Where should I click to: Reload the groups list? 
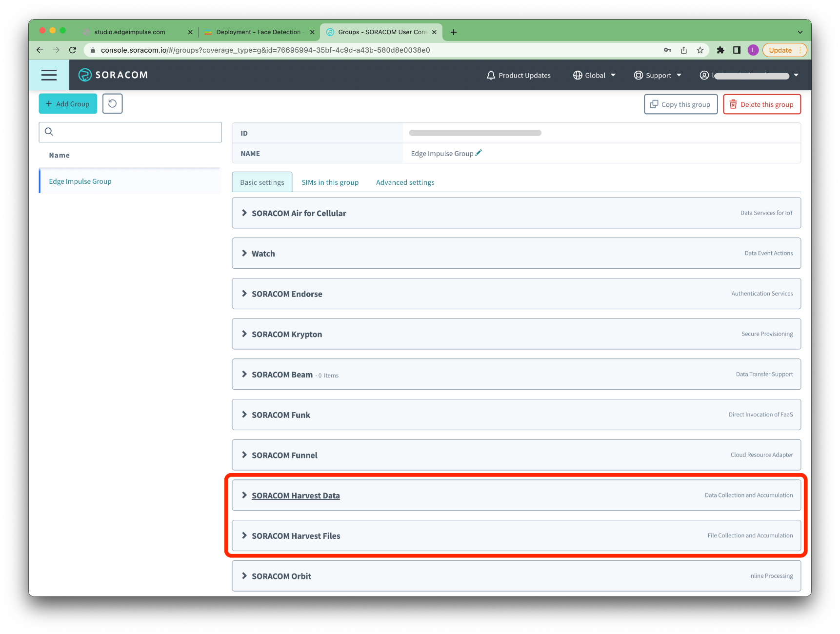pyautogui.click(x=112, y=104)
